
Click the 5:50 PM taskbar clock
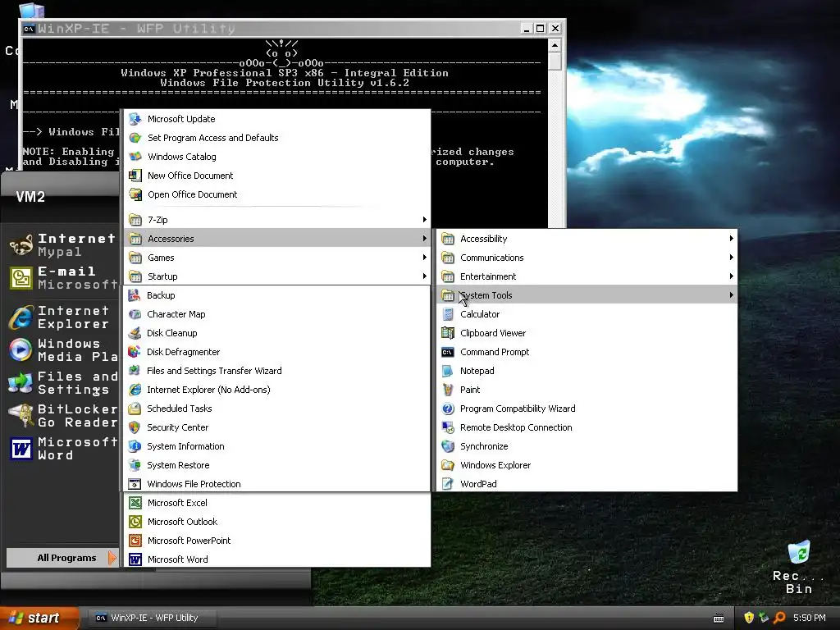810,618
